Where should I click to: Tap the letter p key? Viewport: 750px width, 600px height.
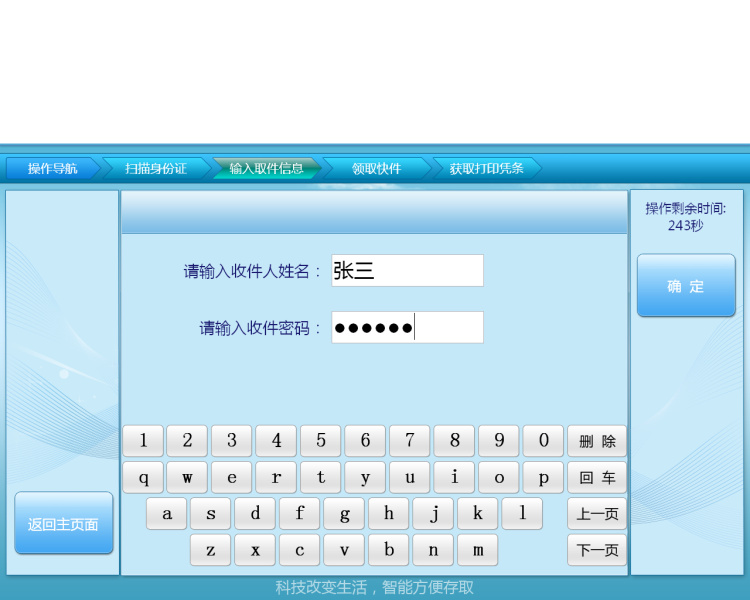pyautogui.click(x=543, y=478)
